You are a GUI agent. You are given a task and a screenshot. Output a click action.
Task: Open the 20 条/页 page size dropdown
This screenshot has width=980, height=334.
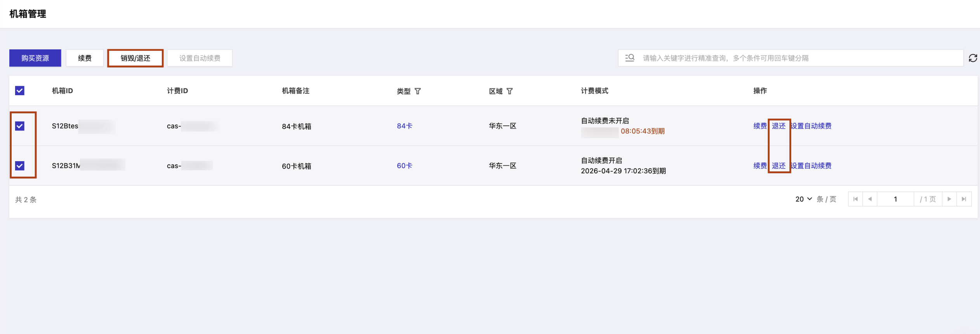click(803, 199)
